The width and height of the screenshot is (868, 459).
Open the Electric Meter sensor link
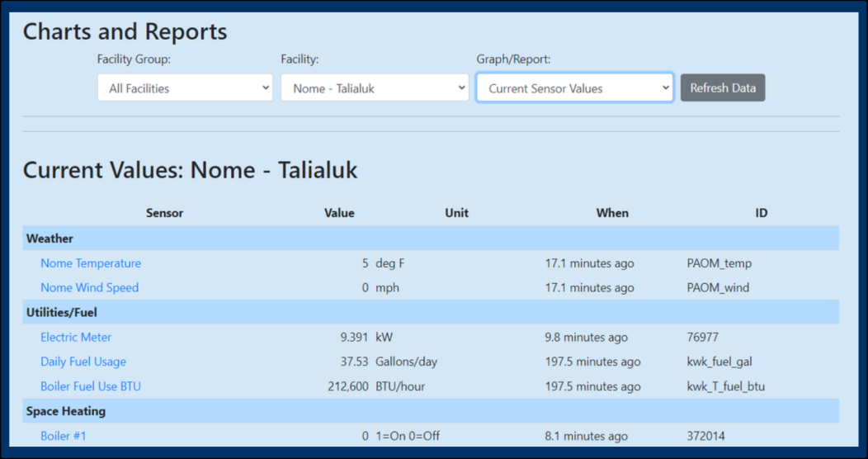76,337
